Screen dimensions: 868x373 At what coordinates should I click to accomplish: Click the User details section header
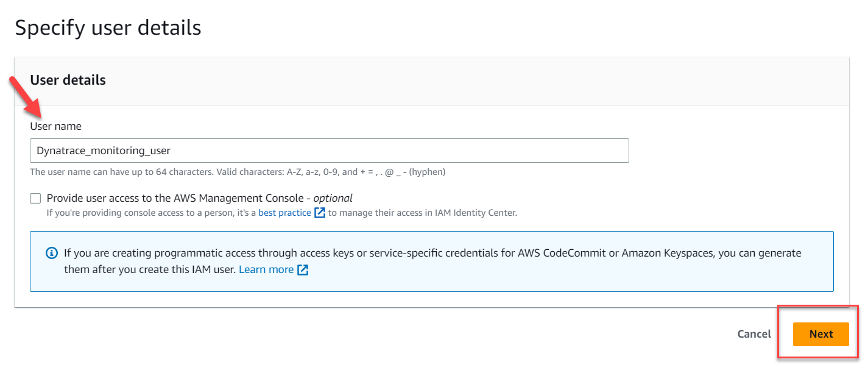point(68,80)
